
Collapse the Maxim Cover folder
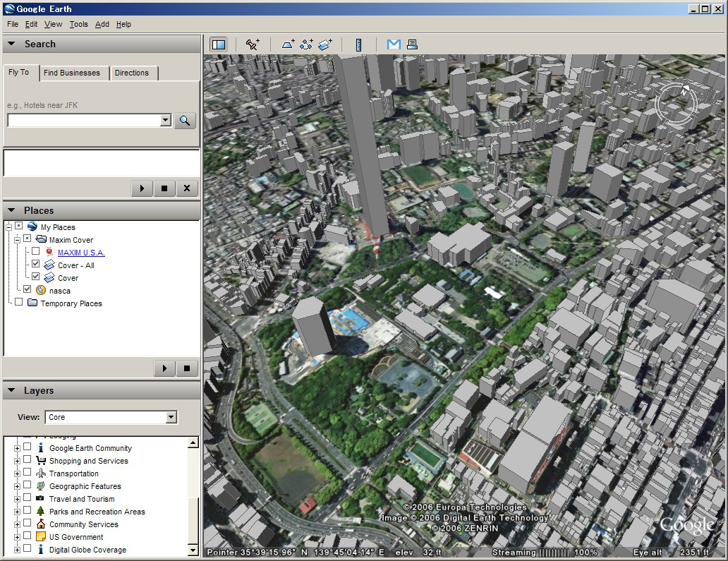coord(17,240)
